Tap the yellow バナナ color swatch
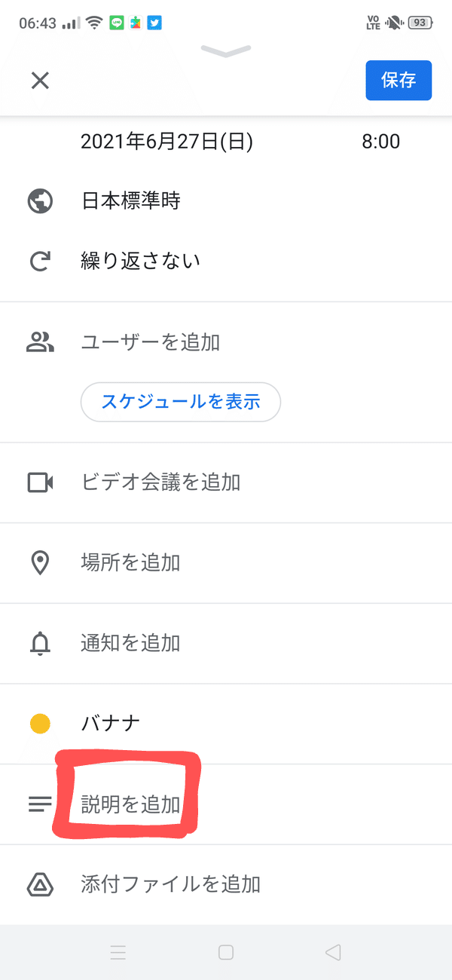The height and width of the screenshot is (980, 452). pyautogui.click(x=39, y=722)
